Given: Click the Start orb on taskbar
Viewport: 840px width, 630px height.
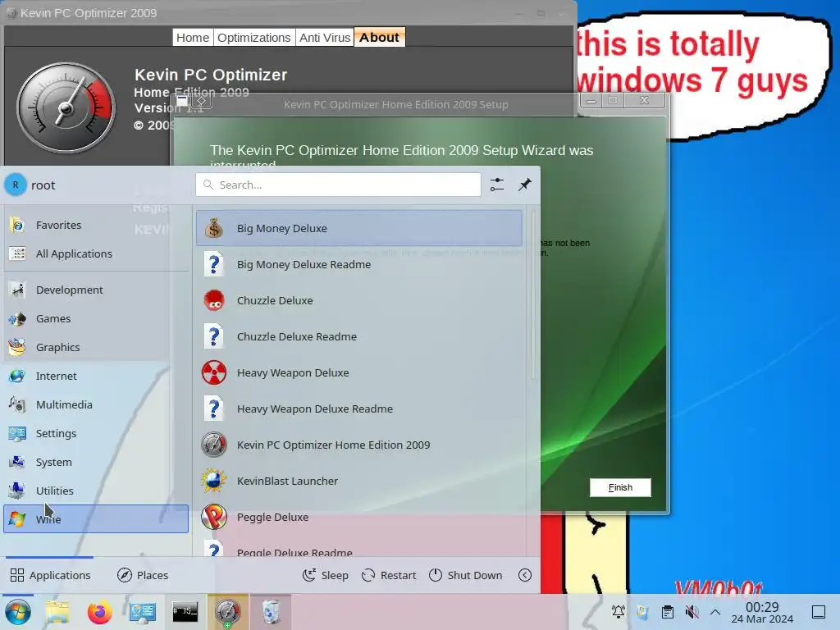Looking at the screenshot, I should [x=18, y=612].
